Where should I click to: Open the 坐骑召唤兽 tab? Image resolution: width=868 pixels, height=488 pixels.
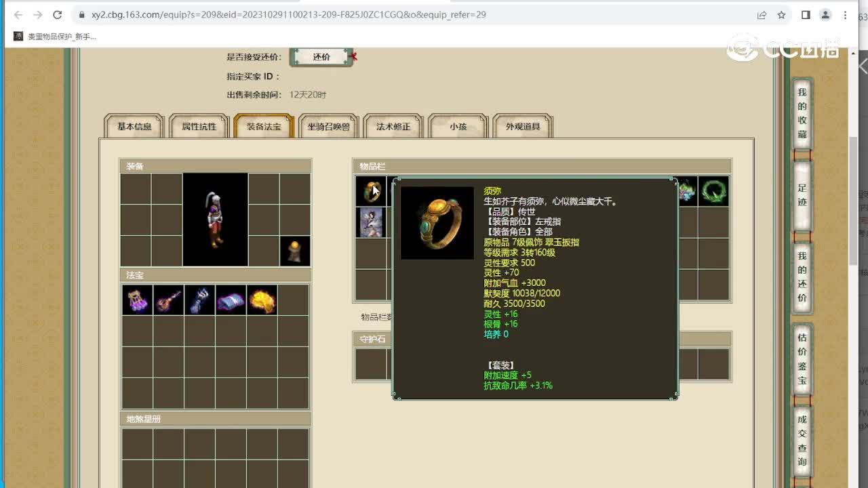pyautogui.click(x=328, y=127)
